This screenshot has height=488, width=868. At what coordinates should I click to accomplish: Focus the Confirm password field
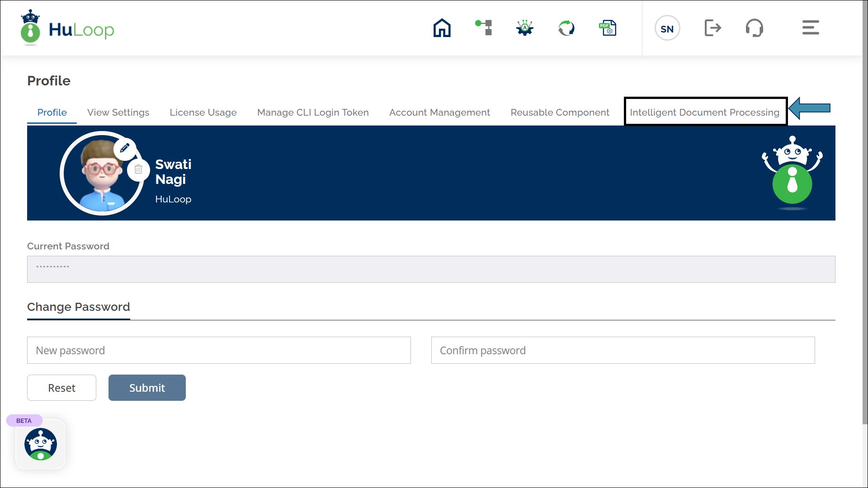[623, 350]
